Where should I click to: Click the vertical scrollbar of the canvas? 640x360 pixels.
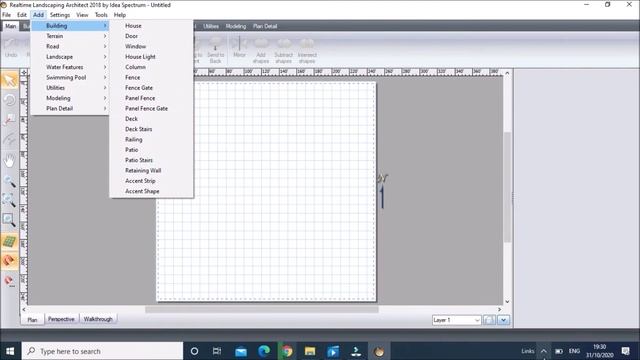tap(507, 187)
